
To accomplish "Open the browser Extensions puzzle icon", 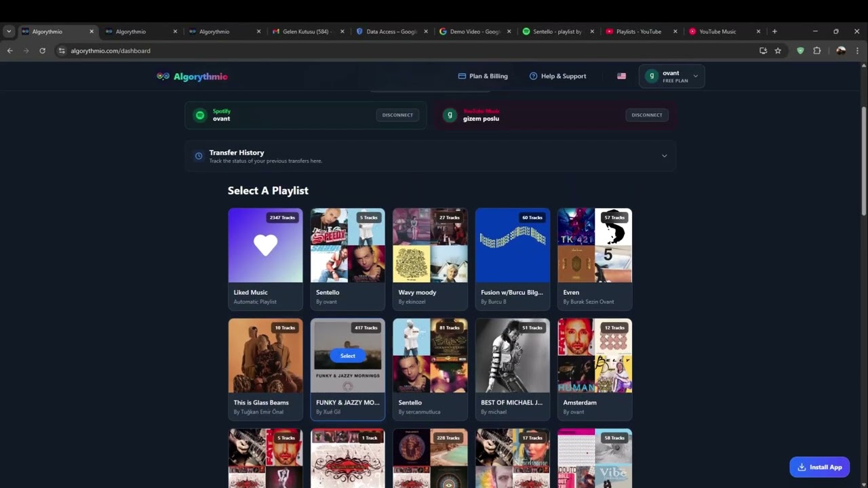I will click(816, 51).
